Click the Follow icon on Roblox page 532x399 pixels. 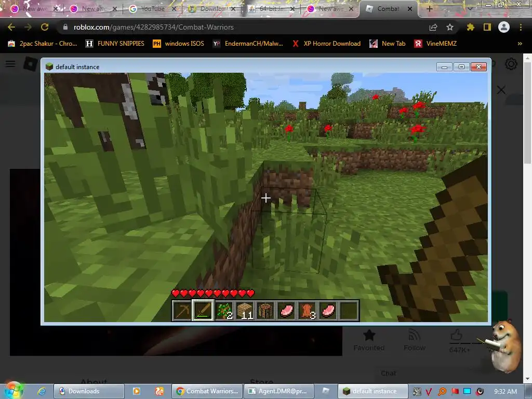tap(414, 335)
